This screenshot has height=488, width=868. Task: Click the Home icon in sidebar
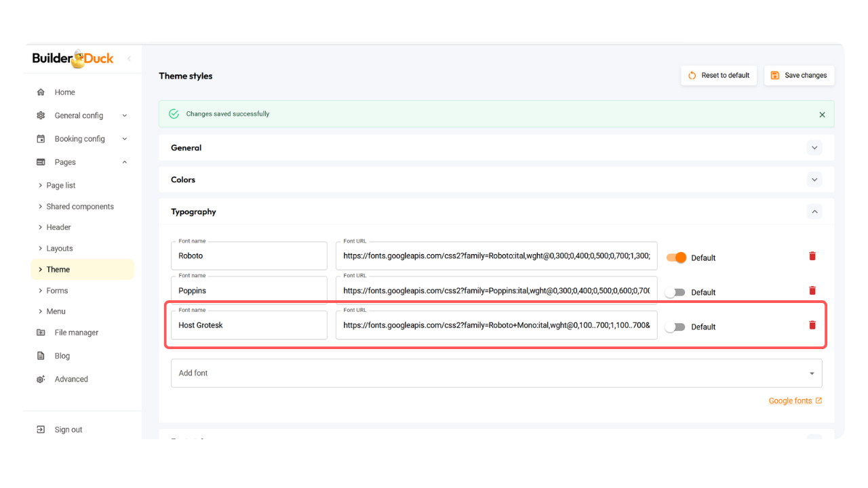[41, 92]
